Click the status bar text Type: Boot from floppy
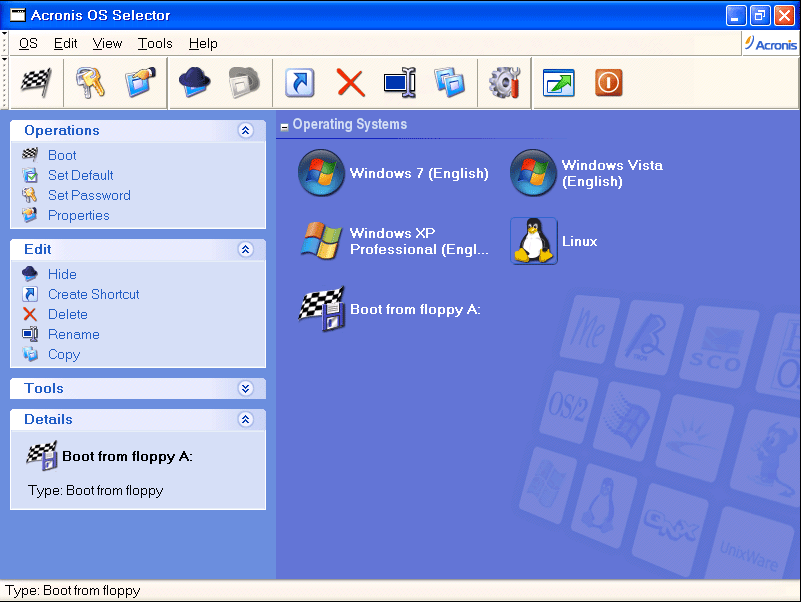801x602 pixels. (73, 590)
